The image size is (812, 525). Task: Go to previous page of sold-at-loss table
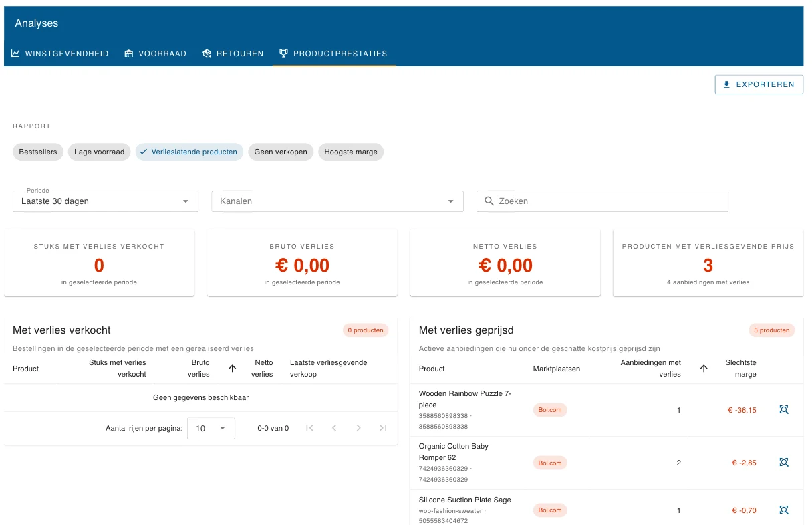tap(334, 428)
